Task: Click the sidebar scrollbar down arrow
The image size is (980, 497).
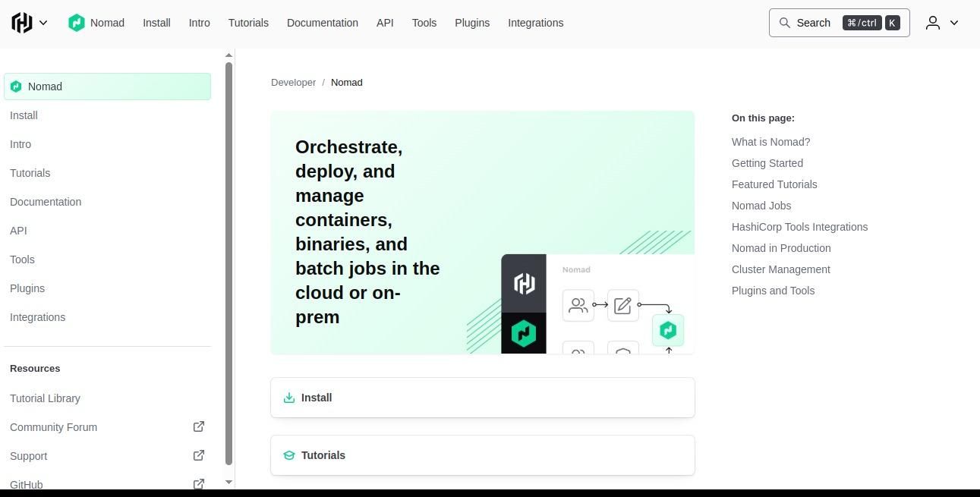Action: [x=228, y=483]
